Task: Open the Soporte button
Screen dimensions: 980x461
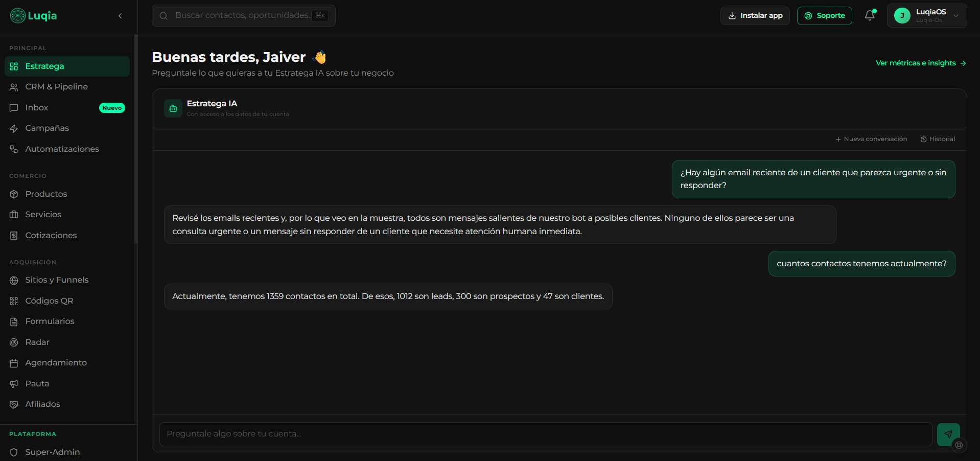Action: [825, 16]
